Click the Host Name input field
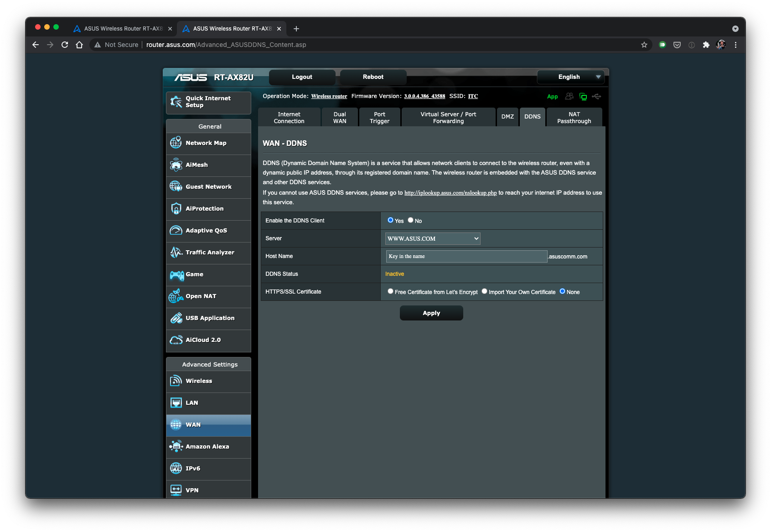This screenshot has height=532, width=771. click(466, 256)
